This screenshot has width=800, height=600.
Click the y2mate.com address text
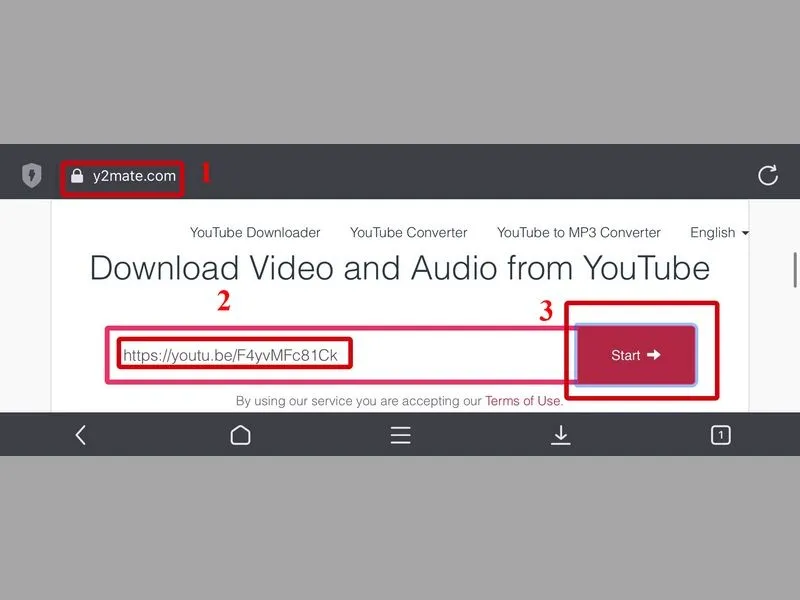coord(134,176)
